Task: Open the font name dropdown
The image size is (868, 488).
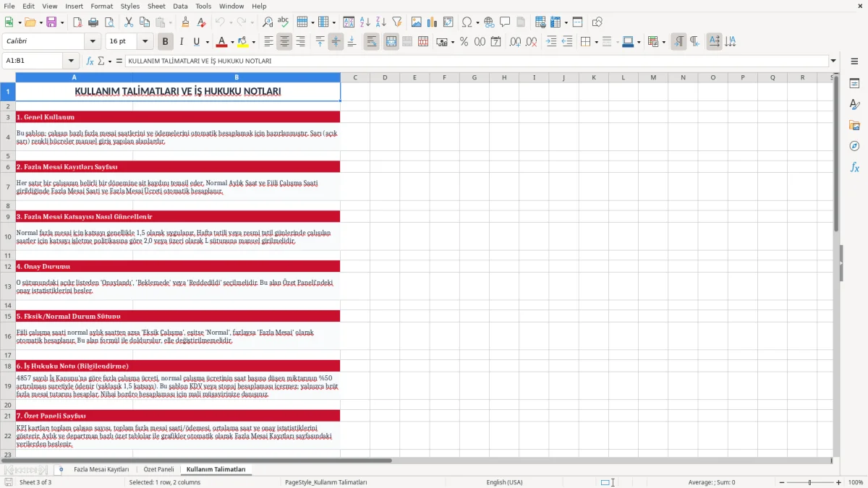Action: [93, 42]
